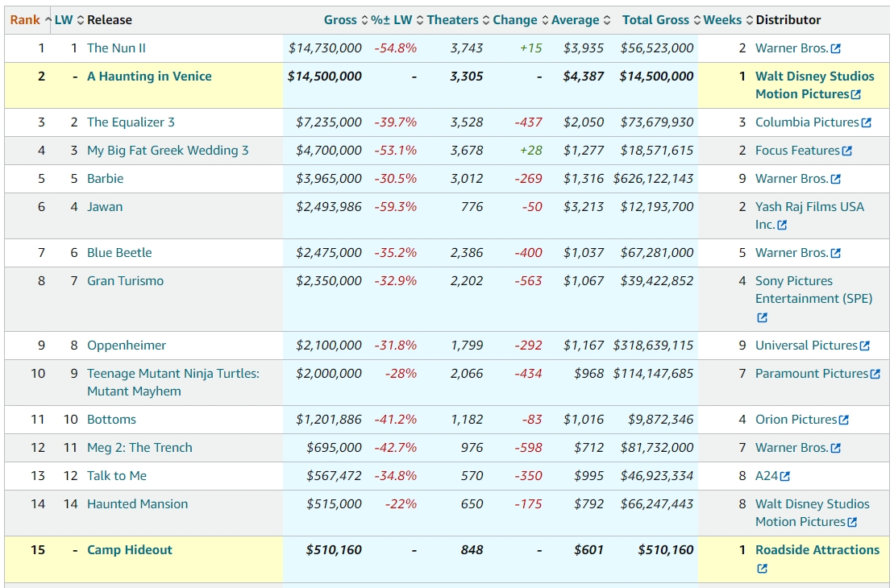Click external link icon in Barbie row
894x588 pixels.
point(836,180)
